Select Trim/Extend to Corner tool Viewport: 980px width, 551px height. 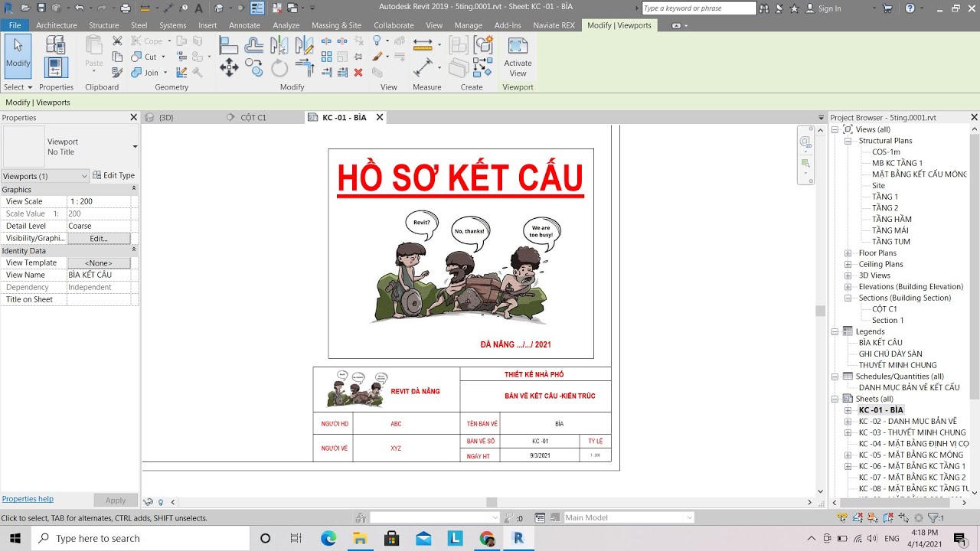[x=305, y=68]
